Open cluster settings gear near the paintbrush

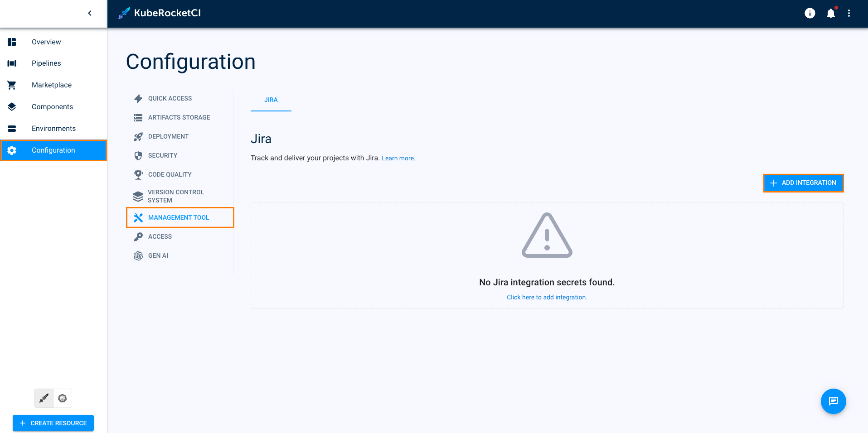click(x=63, y=398)
